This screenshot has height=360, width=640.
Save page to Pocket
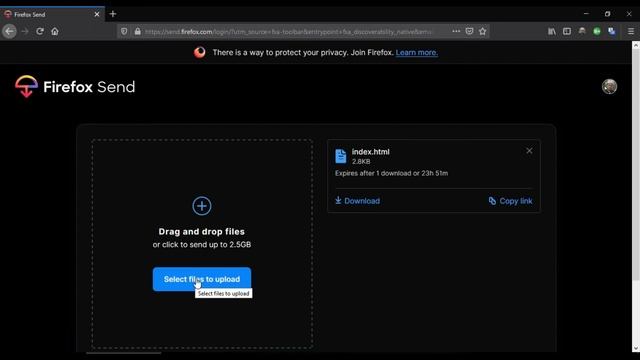[469, 31]
